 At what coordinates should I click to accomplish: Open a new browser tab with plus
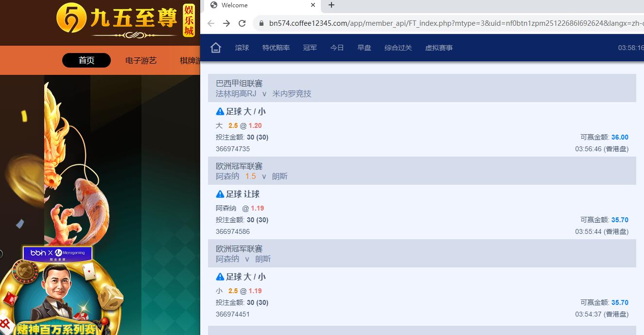tap(331, 5)
